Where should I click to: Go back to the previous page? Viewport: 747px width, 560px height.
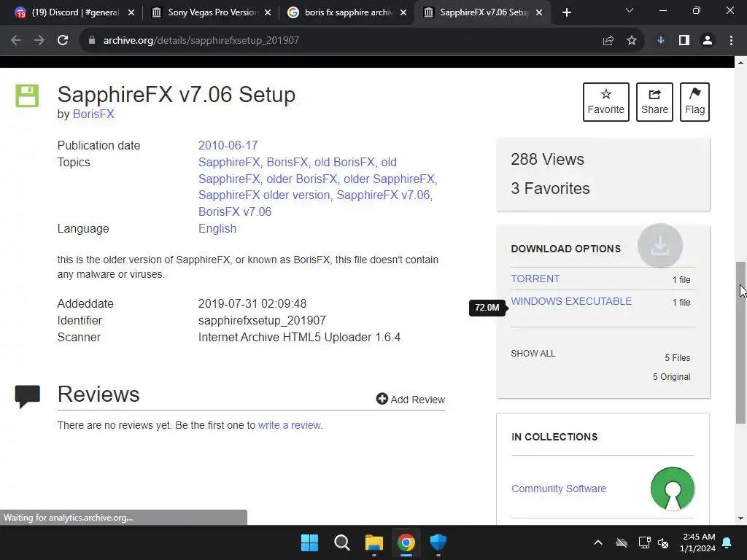16,41
